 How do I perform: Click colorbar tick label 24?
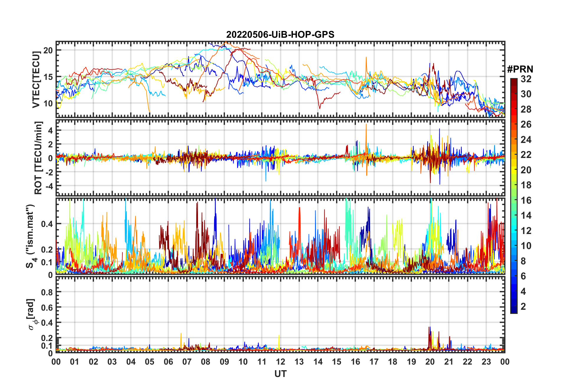pos(526,140)
